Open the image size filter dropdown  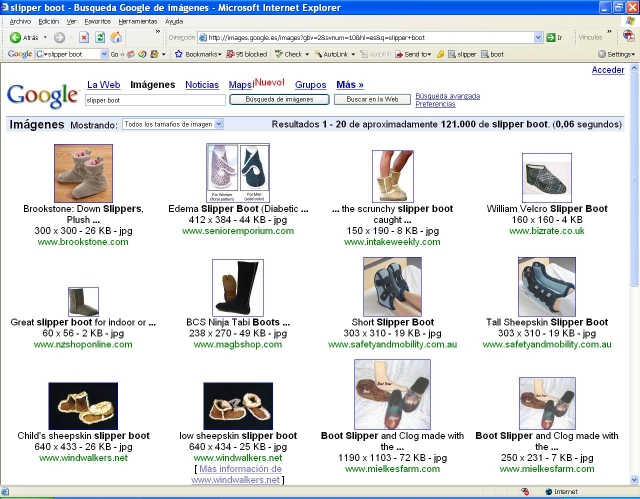pyautogui.click(x=219, y=124)
